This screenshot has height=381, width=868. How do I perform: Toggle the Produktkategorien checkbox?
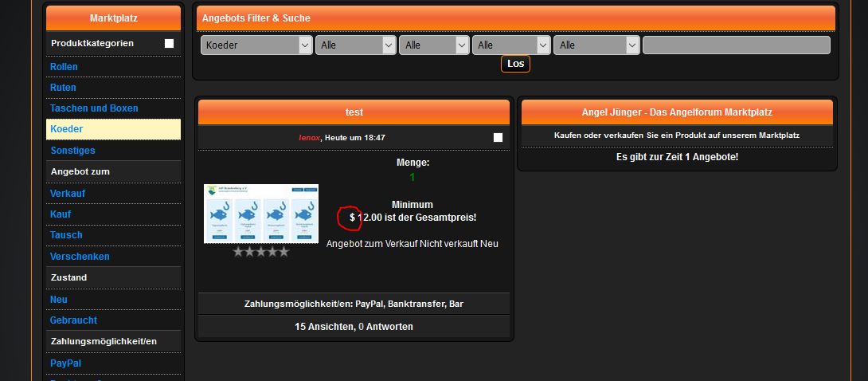click(169, 44)
